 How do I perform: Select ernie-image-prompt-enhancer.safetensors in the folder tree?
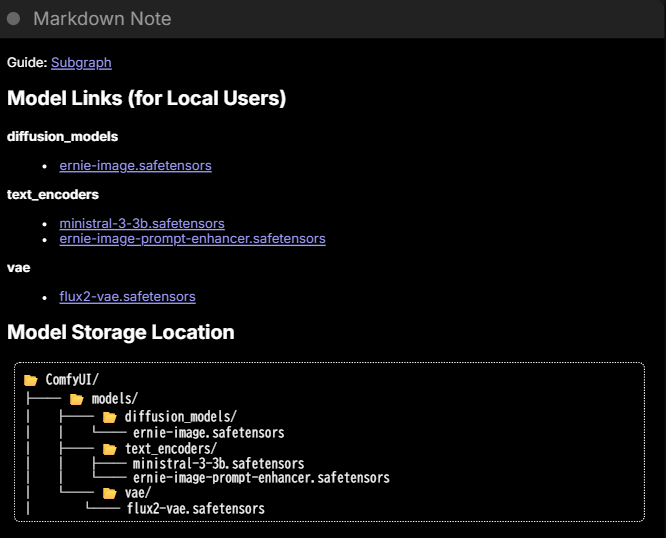click(260, 478)
